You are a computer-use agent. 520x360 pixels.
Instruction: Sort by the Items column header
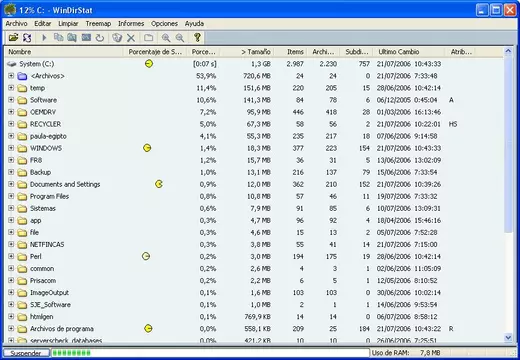pos(289,52)
